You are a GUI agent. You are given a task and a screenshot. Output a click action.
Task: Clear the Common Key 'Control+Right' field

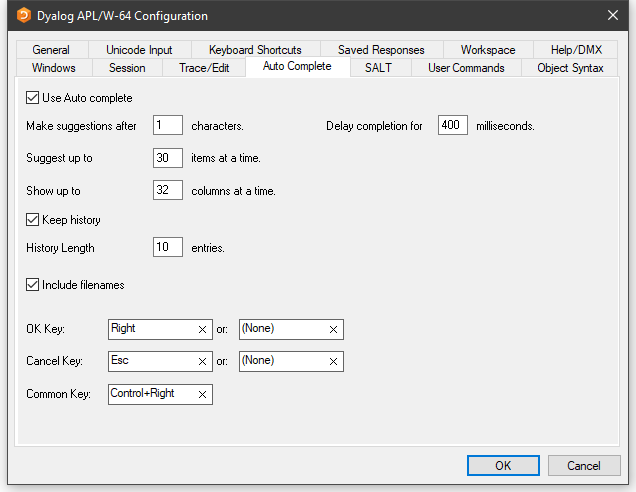point(202,394)
